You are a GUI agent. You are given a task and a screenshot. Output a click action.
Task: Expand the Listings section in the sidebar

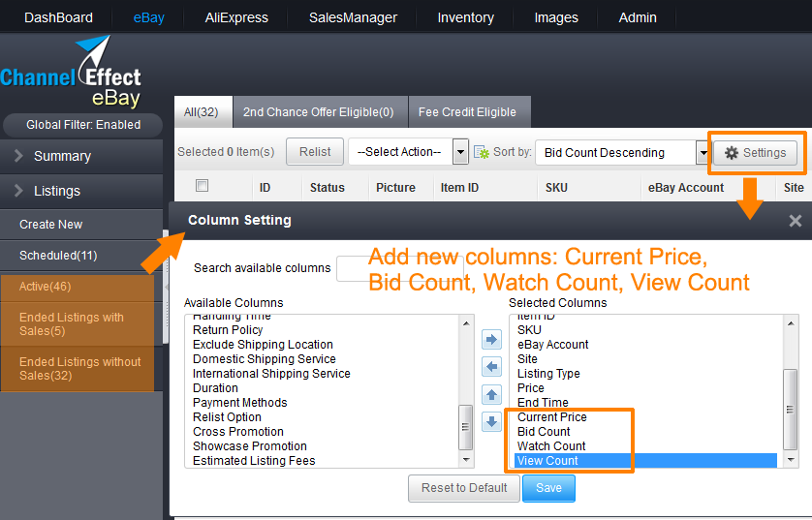[x=81, y=191]
